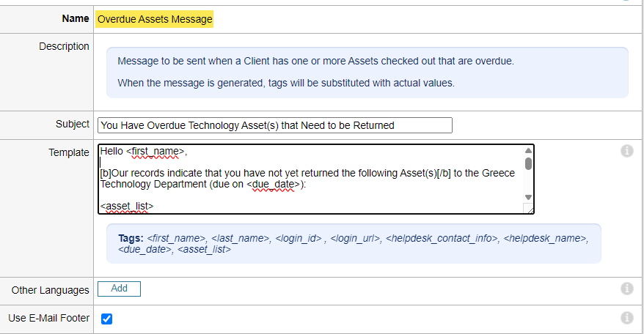The width and height of the screenshot is (644, 334).
Task: Click the <first_name> tag in Tags list
Action: click(x=176, y=238)
